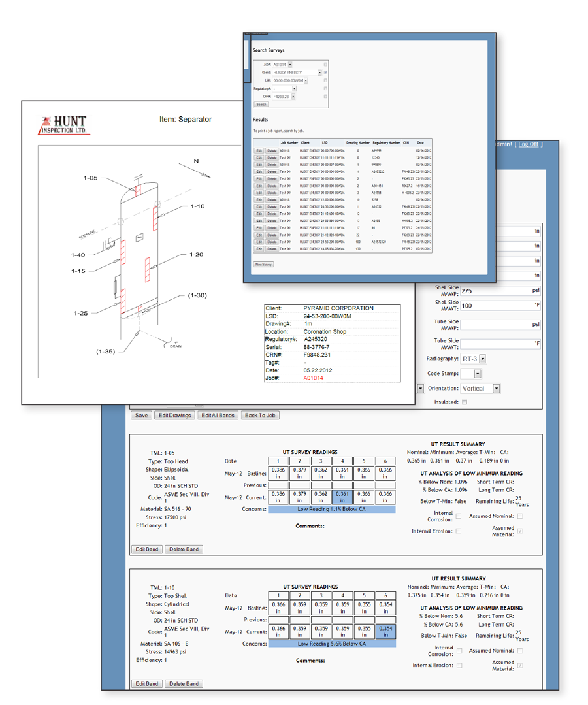
Task: Click the Regulatory Number column header in Results
Action: point(386,143)
